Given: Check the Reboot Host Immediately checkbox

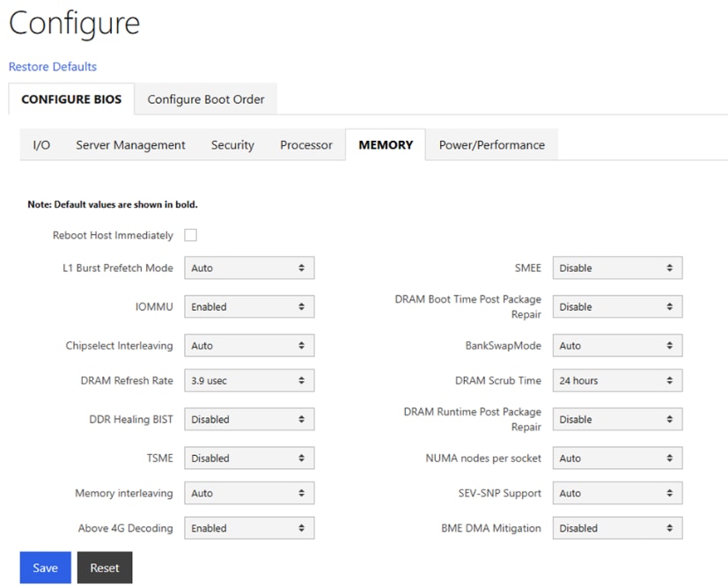Looking at the screenshot, I should pos(190,235).
